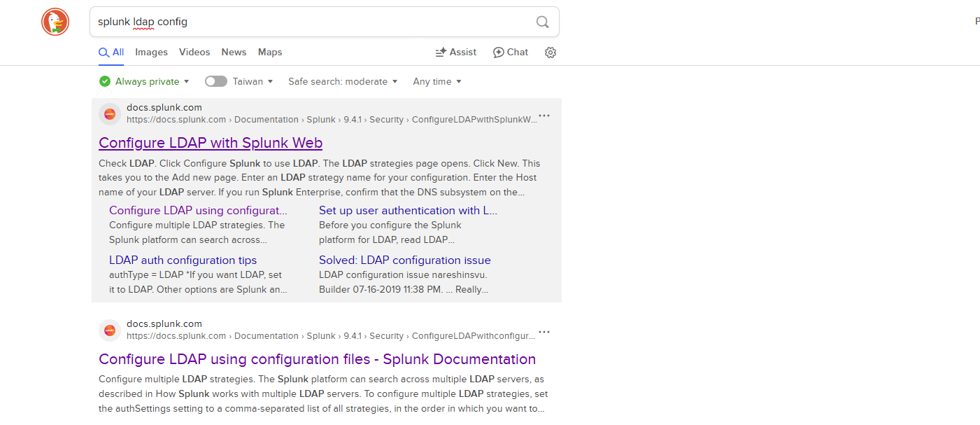980x425 pixels.
Task: Open three-dot menu of second result
Action: (x=544, y=332)
